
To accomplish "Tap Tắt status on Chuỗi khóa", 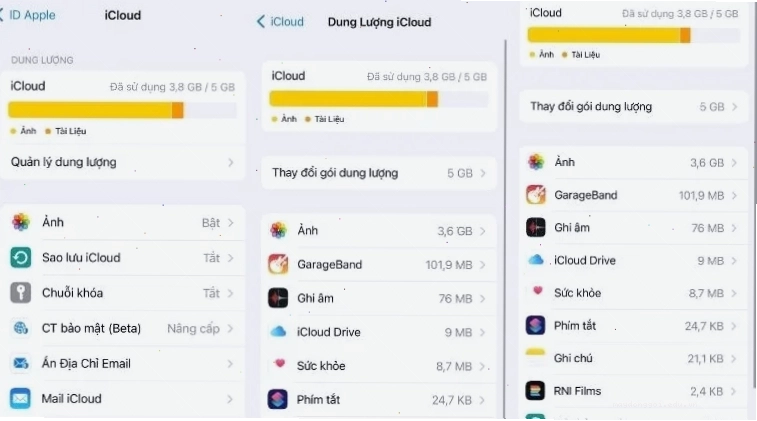I will [211, 293].
